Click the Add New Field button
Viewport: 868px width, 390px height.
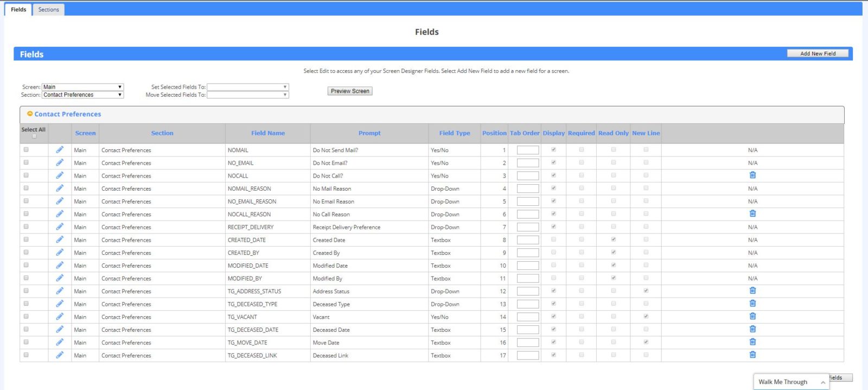[818, 54]
